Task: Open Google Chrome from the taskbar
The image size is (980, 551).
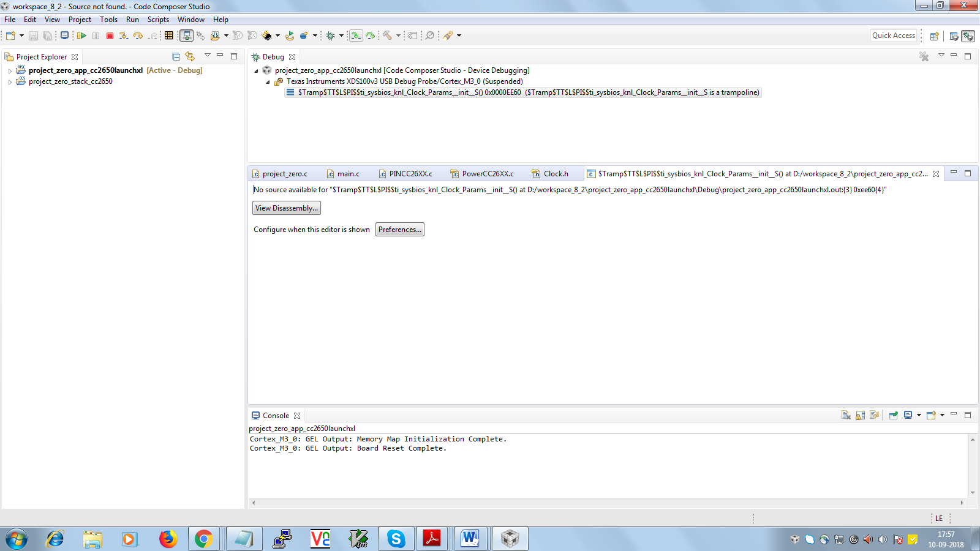Action: point(204,539)
